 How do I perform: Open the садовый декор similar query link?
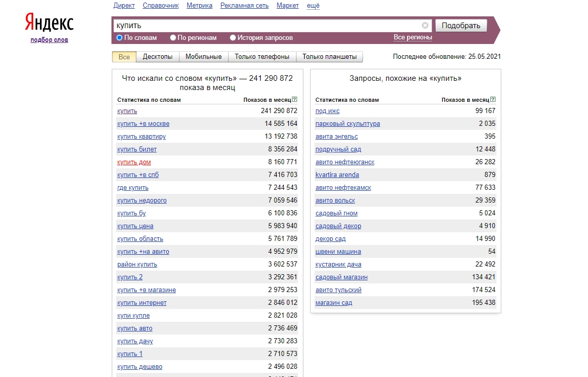click(x=338, y=226)
